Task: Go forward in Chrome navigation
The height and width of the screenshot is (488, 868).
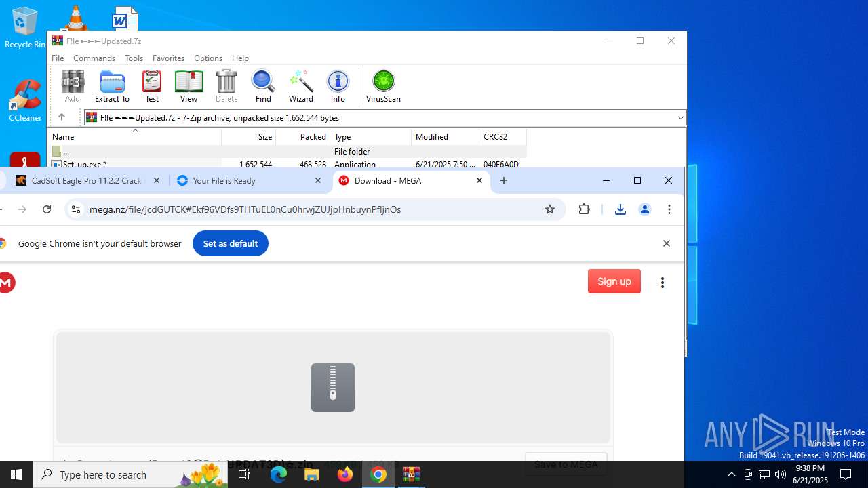Action: (22, 209)
